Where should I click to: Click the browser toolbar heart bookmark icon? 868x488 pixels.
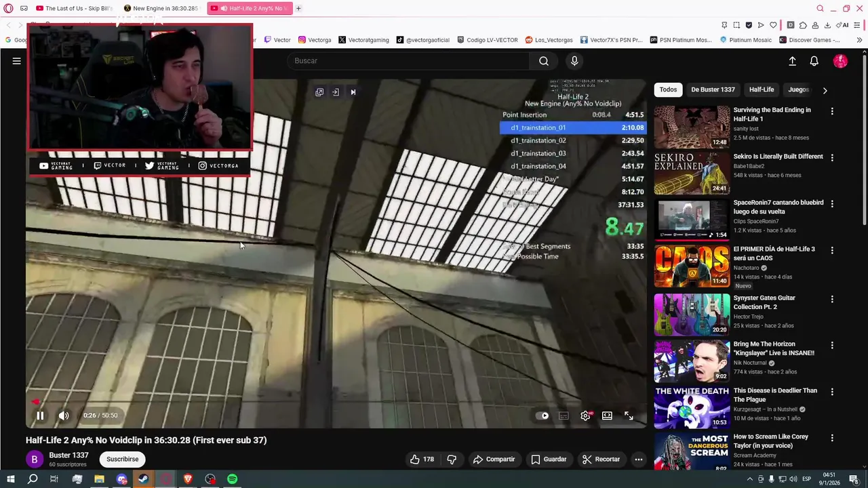772,25
